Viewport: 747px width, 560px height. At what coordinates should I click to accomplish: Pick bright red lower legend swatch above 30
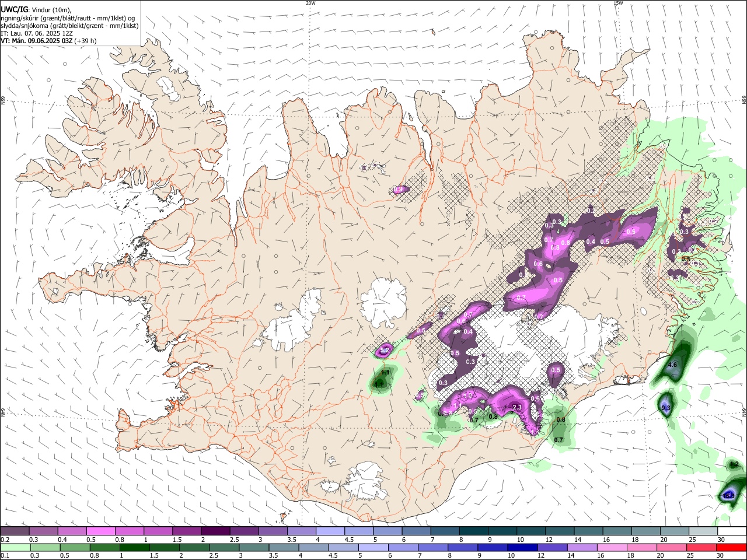[x=732, y=548]
